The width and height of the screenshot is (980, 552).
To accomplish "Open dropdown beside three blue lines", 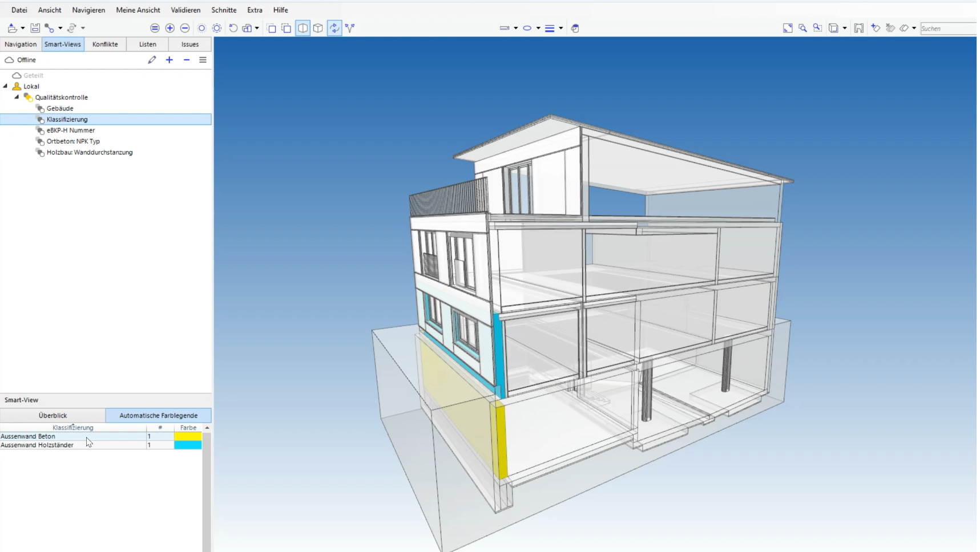I will pos(560,28).
